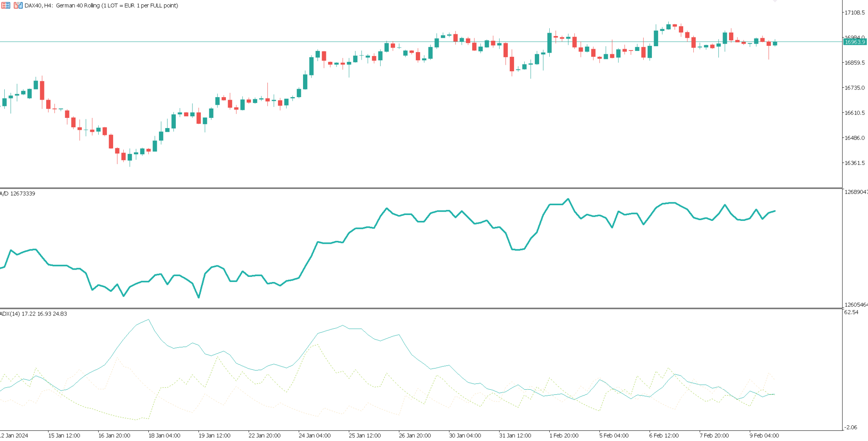Click the rightmost candlestick on the chart
The height and width of the screenshot is (441, 868).
[x=775, y=43]
